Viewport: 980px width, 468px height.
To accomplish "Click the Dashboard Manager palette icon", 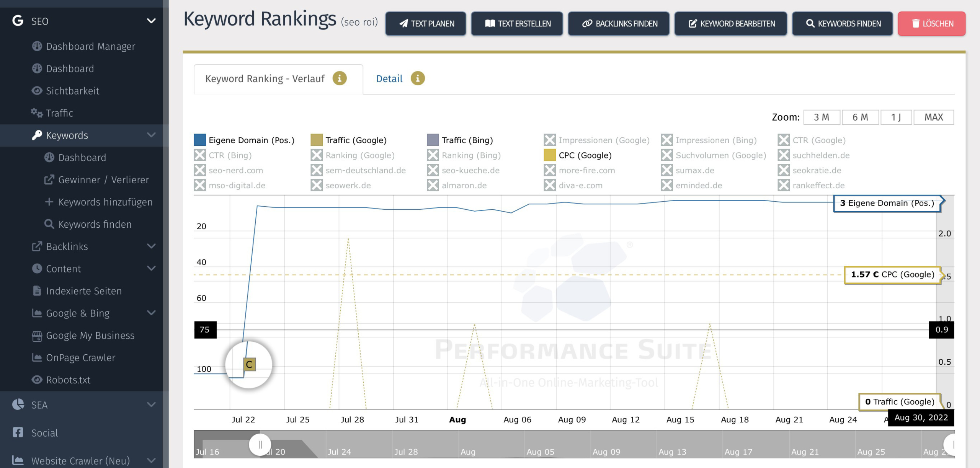I will tap(37, 46).
